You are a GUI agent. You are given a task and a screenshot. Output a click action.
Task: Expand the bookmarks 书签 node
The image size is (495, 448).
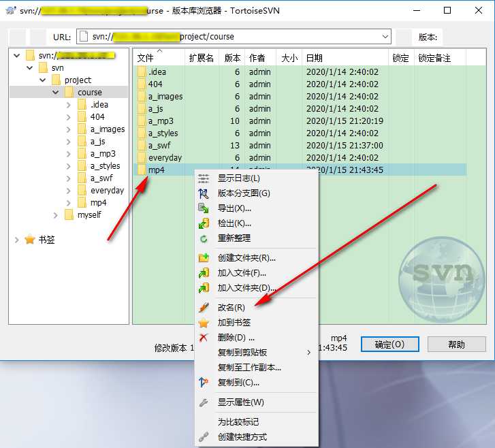[16, 240]
